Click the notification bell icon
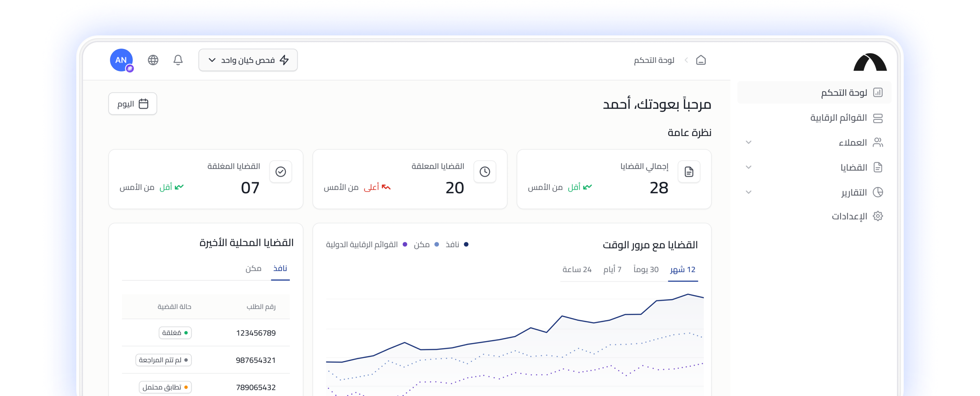The image size is (980, 396). tap(178, 60)
